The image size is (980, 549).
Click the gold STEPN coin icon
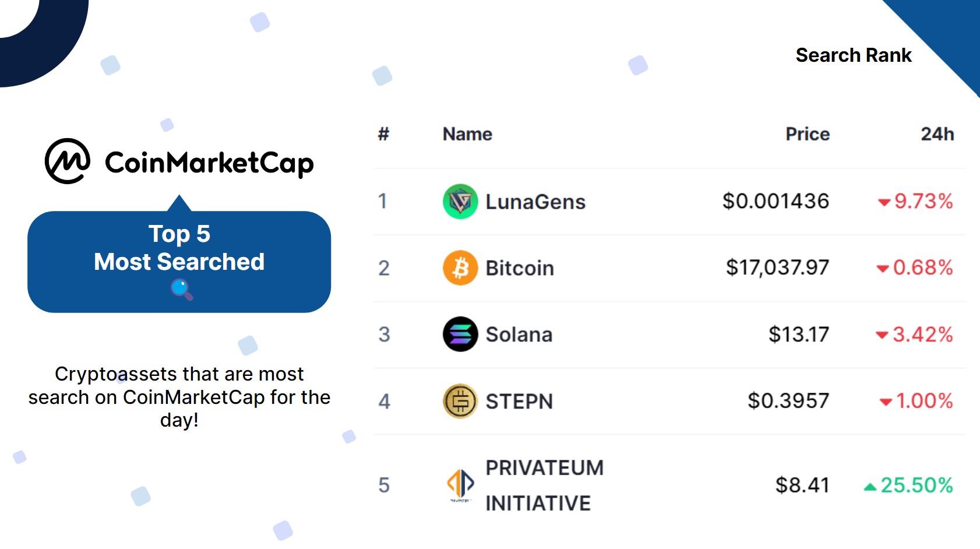click(x=460, y=401)
